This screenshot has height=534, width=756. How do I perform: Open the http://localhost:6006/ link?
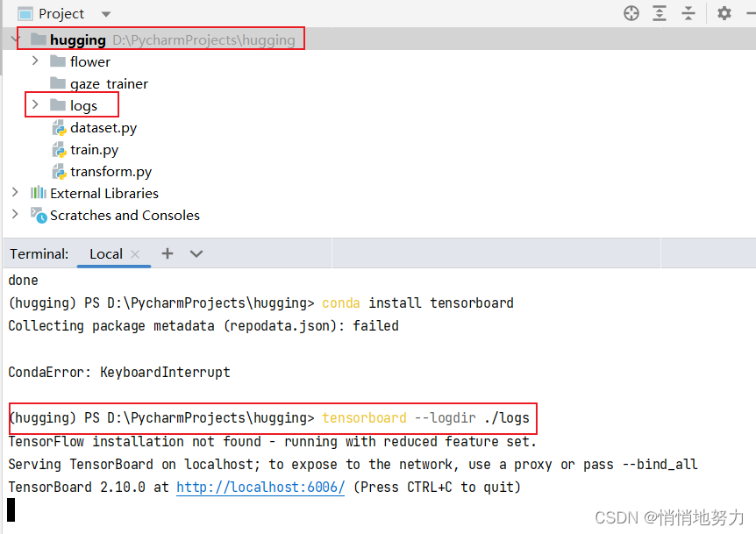click(x=260, y=488)
